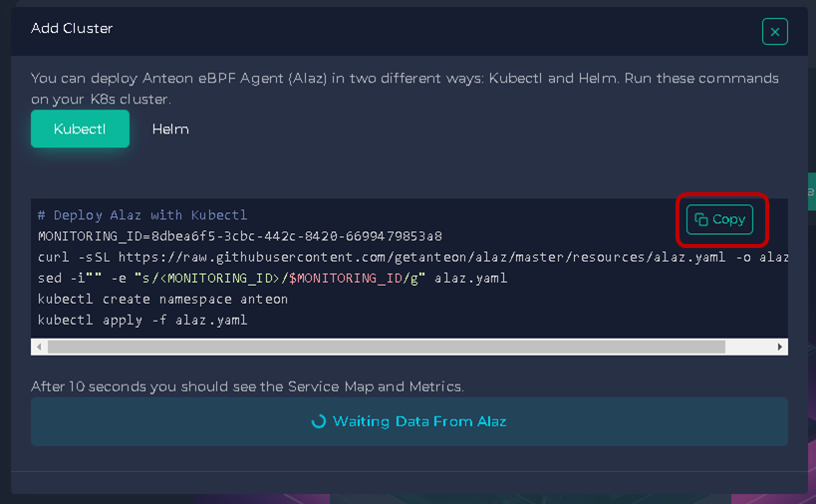
Task: Click the clipboard icon inside Copy button
Action: coord(701,219)
